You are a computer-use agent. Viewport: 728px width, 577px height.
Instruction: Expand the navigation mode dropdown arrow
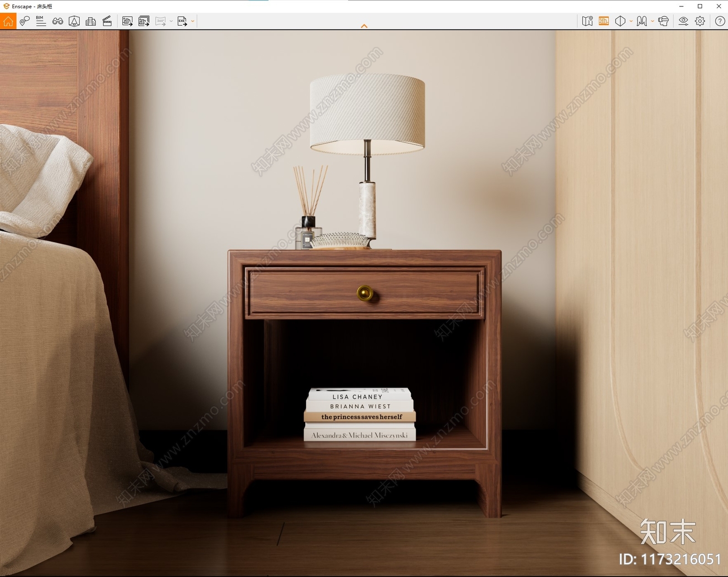tap(652, 21)
